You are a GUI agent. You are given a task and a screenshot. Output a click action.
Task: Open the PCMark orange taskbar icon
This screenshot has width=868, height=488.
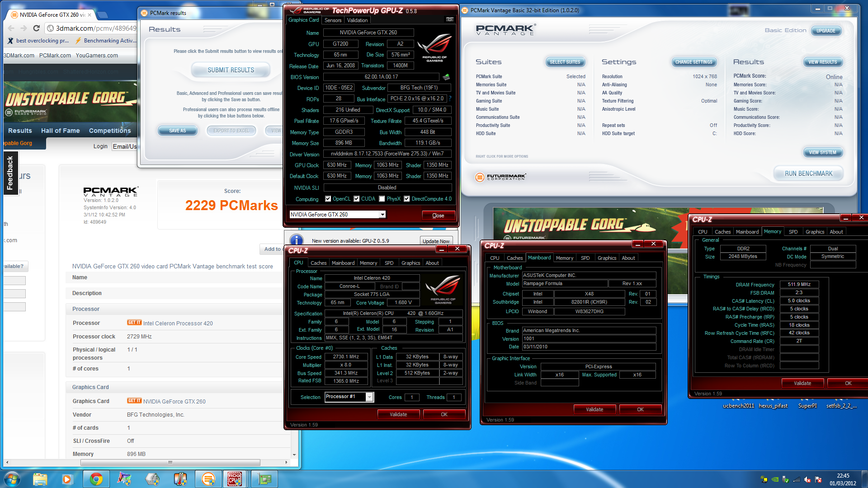tap(208, 479)
